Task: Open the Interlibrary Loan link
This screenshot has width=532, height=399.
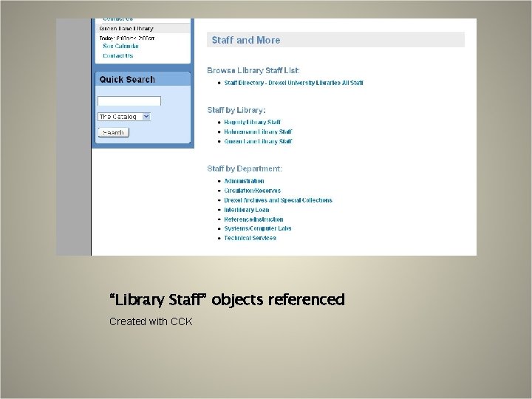Action: pos(246,210)
